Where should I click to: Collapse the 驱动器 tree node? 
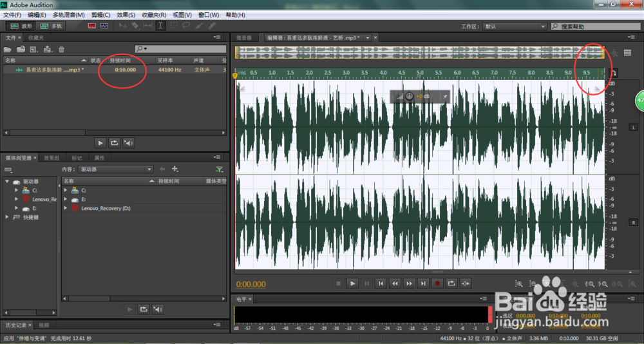[7, 181]
